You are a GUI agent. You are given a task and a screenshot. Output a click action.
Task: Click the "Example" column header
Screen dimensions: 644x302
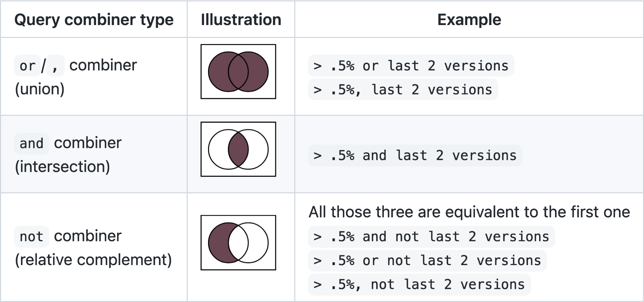coord(469,20)
